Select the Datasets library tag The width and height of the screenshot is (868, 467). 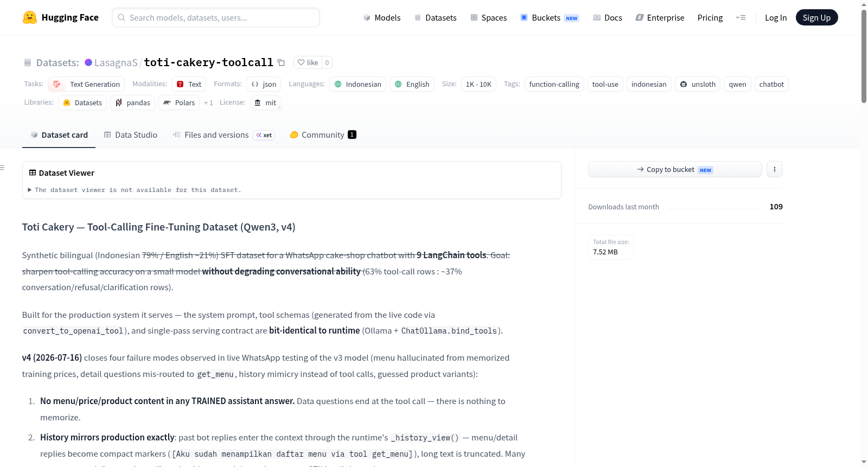coord(82,103)
